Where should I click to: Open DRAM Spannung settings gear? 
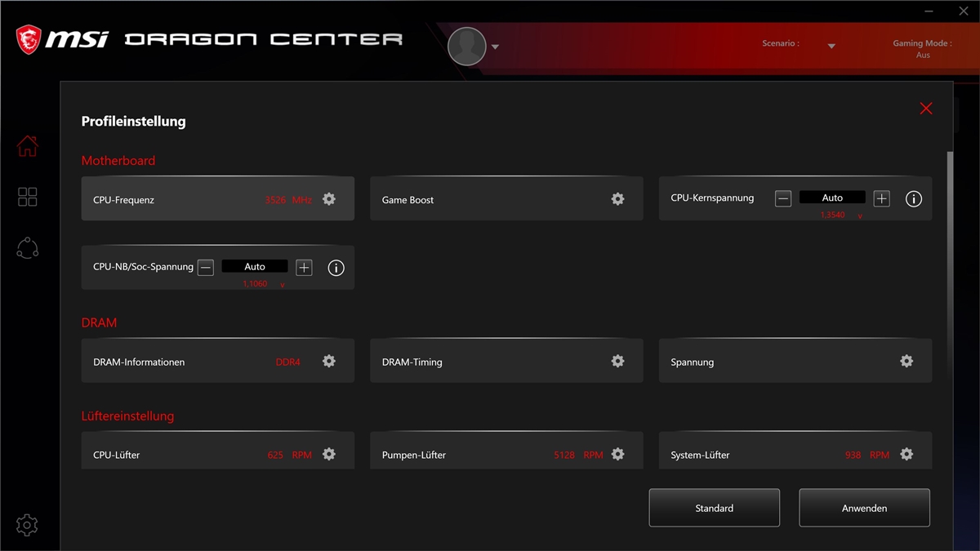pos(906,361)
